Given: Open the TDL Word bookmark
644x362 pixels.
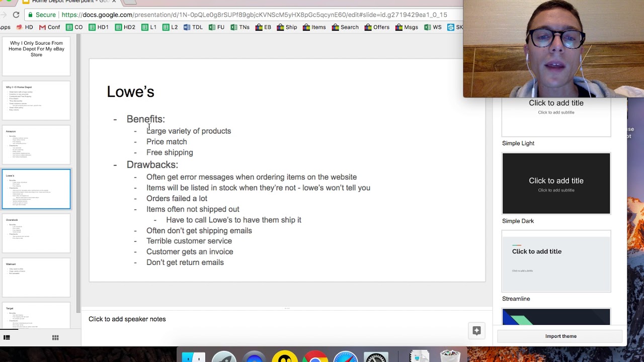Looking at the screenshot, I should 193,27.
